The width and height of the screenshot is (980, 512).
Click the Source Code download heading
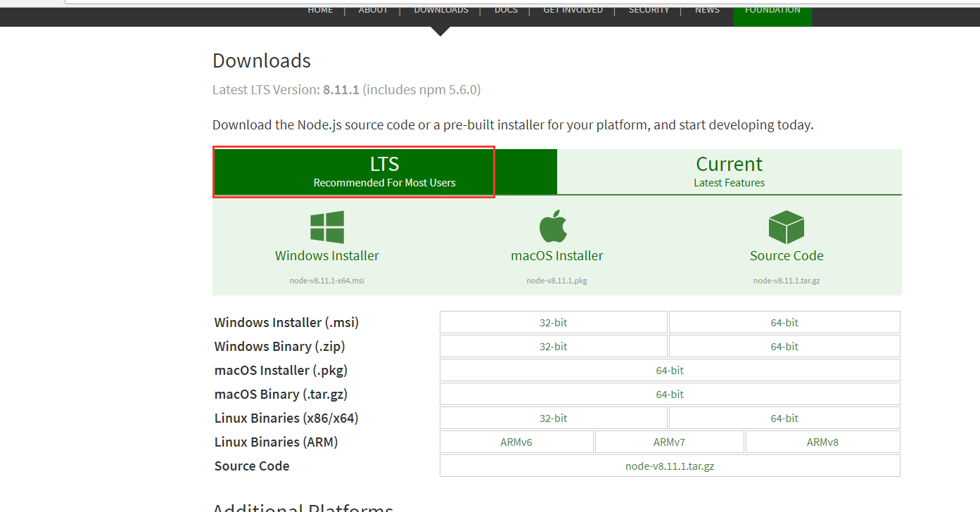pyautogui.click(x=787, y=256)
